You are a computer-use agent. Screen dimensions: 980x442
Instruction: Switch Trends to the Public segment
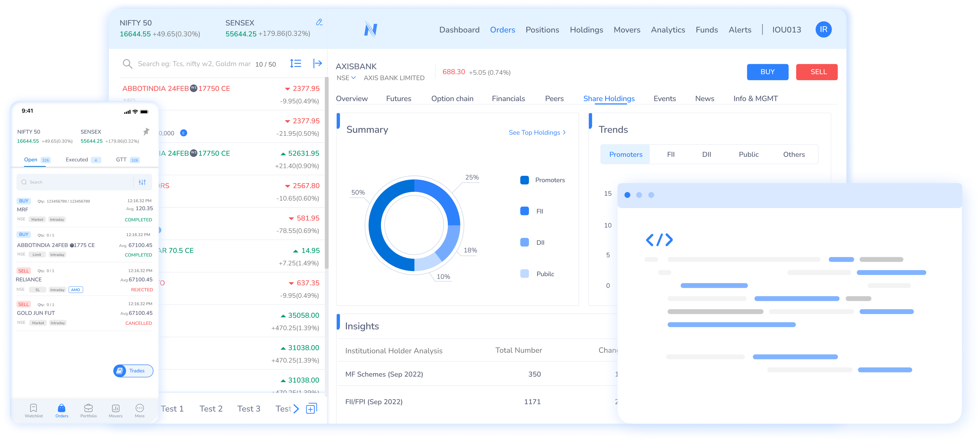pos(748,154)
